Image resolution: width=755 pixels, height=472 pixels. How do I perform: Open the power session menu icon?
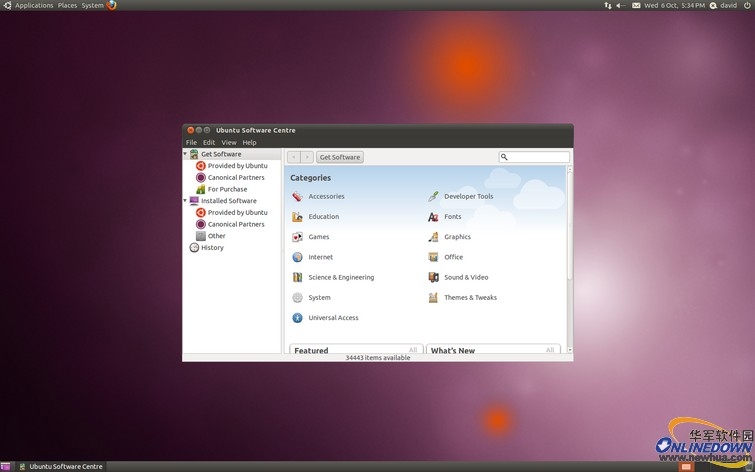747,5
